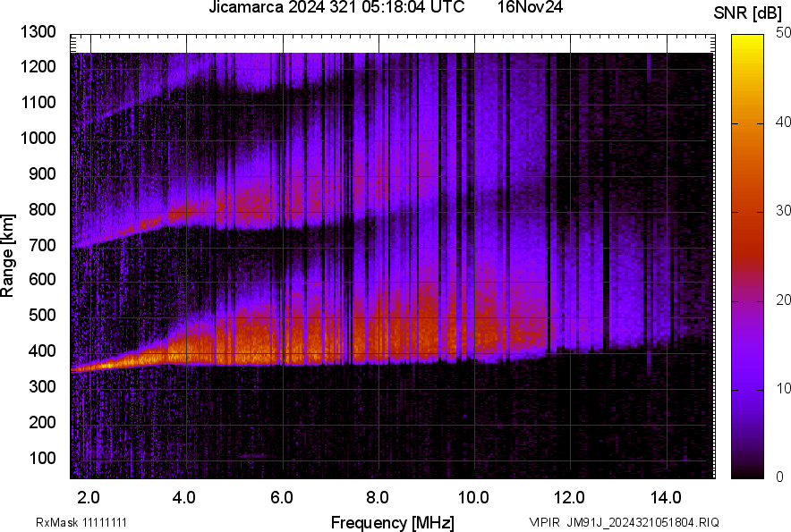The image size is (791, 532).
Task: Click the bright echo trace start near 350 km
Action: click(x=76, y=370)
